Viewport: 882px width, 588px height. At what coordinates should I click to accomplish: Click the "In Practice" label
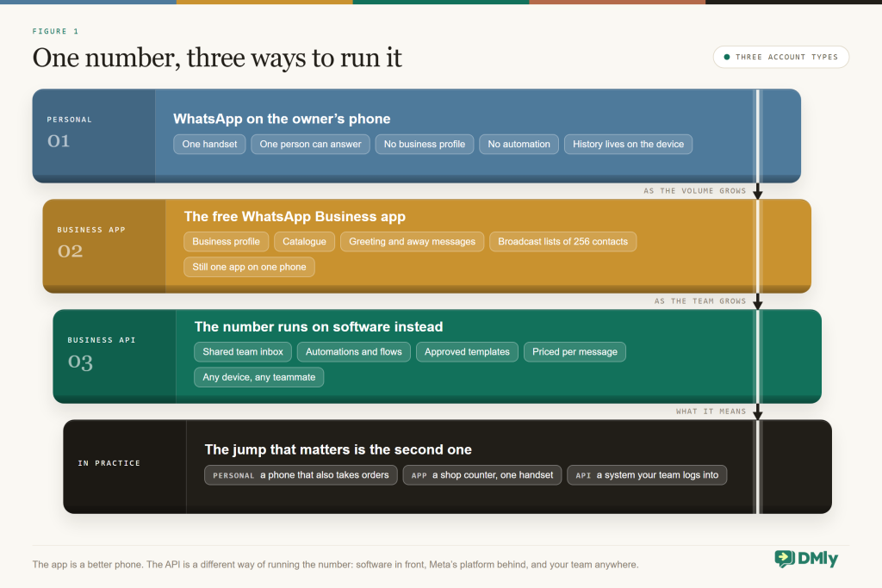point(109,463)
